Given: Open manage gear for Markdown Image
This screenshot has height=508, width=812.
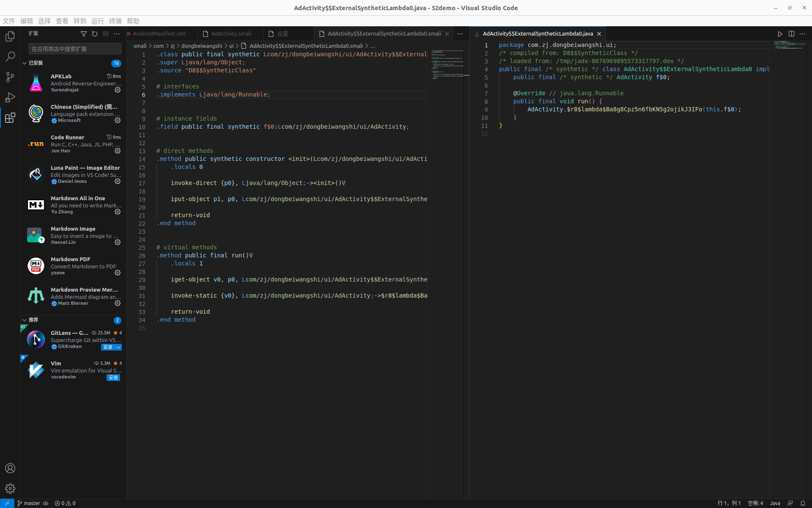Looking at the screenshot, I should click(118, 242).
